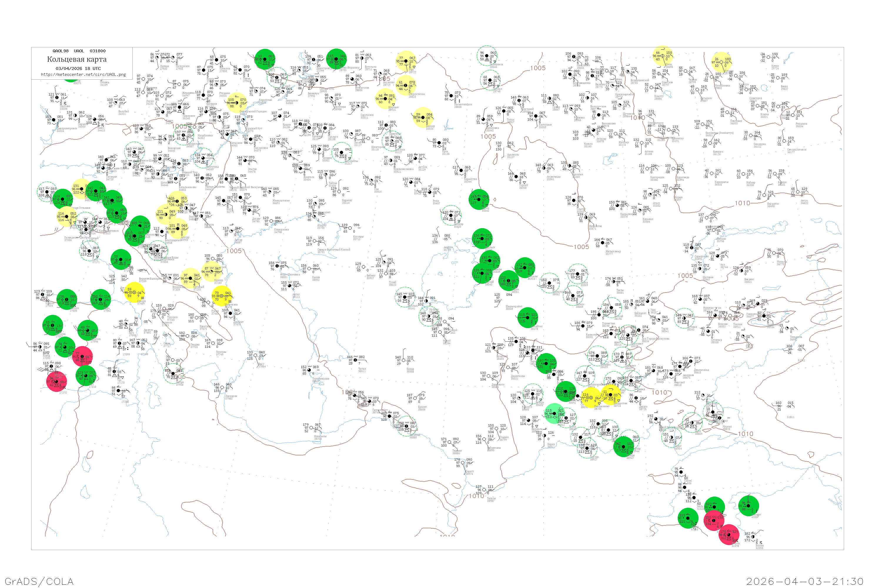Click the GrADS/COLA footer label
The height and width of the screenshot is (588, 882).
click(x=39, y=581)
